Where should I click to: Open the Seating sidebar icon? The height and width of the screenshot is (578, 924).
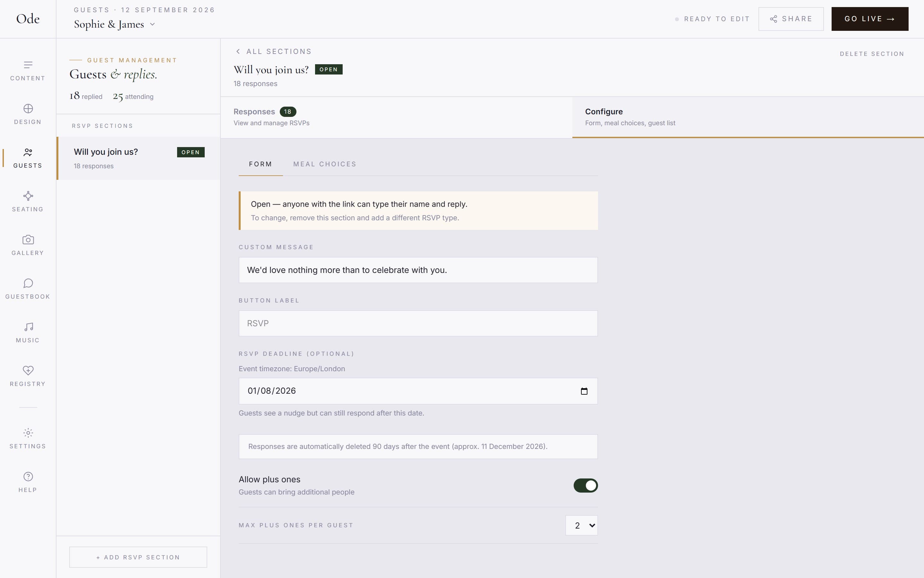click(28, 196)
